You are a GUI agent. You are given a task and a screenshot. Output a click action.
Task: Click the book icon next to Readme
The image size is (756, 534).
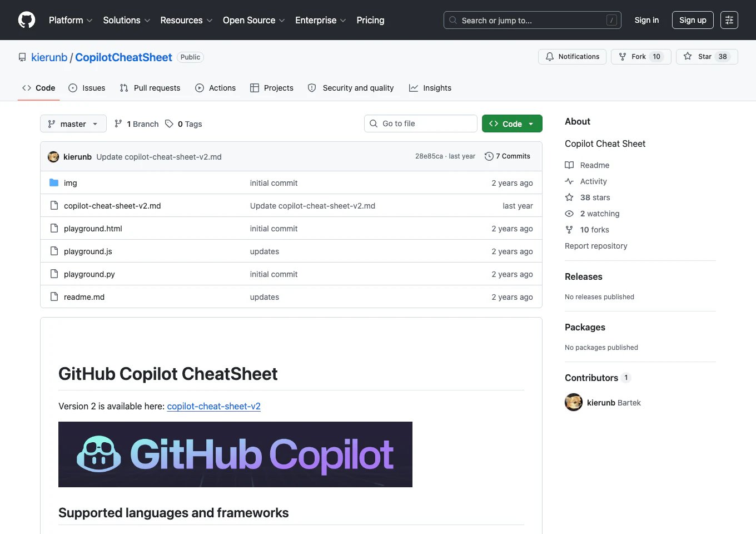click(x=569, y=165)
